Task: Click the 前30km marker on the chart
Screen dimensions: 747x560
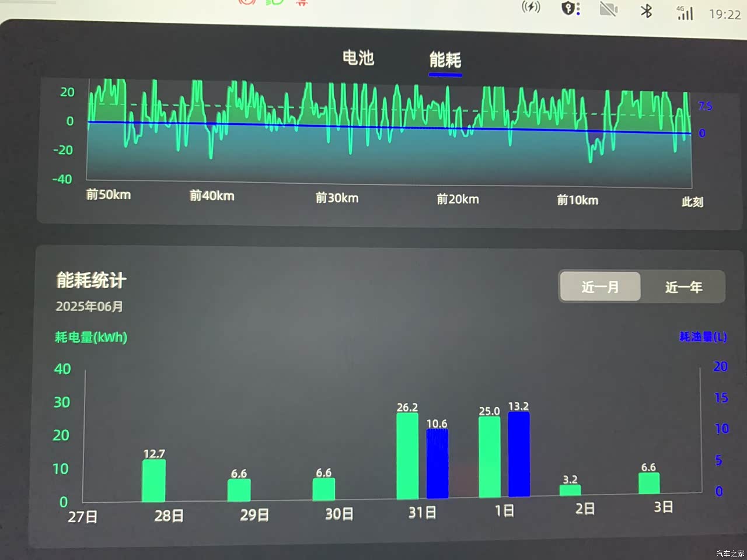Action: (337, 198)
